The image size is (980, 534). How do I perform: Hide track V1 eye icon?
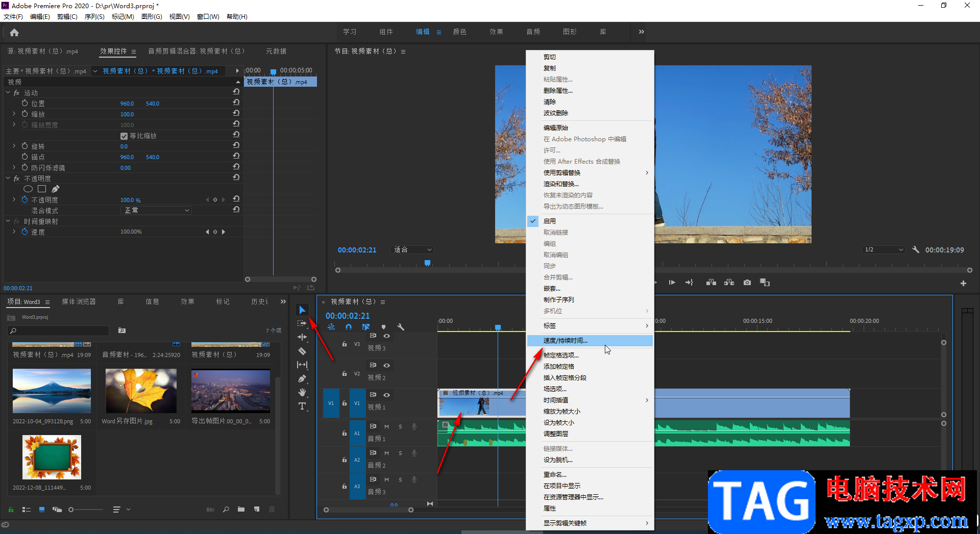(387, 395)
